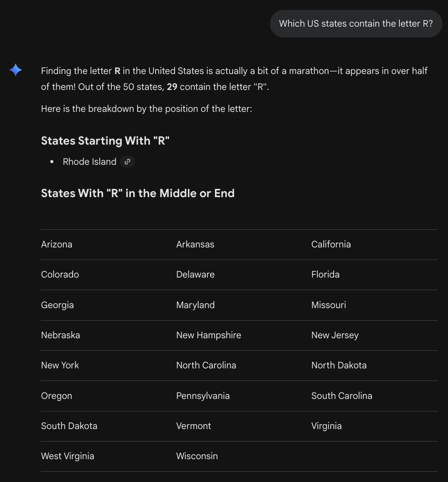Click the Arizona table cell

click(57, 244)
